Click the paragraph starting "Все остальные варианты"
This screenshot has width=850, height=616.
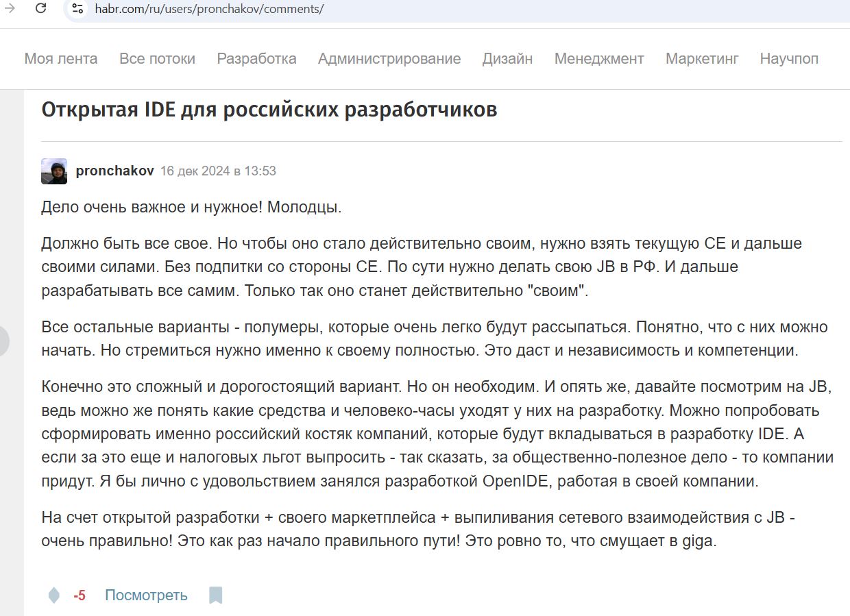tap(435, 338)
